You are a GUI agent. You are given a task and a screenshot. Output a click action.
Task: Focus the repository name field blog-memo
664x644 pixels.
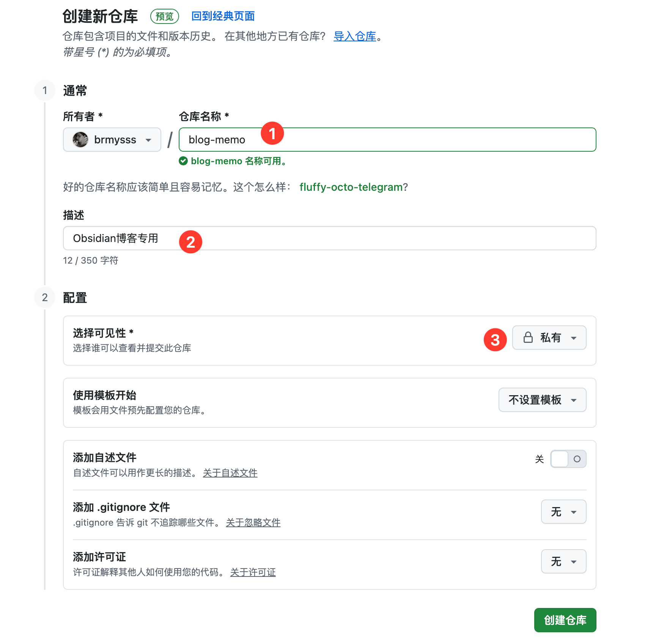387,140
